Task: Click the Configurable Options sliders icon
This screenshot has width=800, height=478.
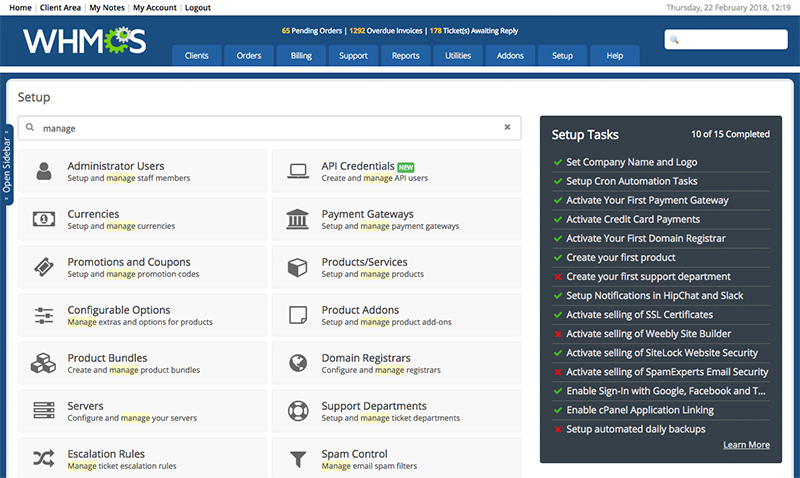Action: click(44, 315)
